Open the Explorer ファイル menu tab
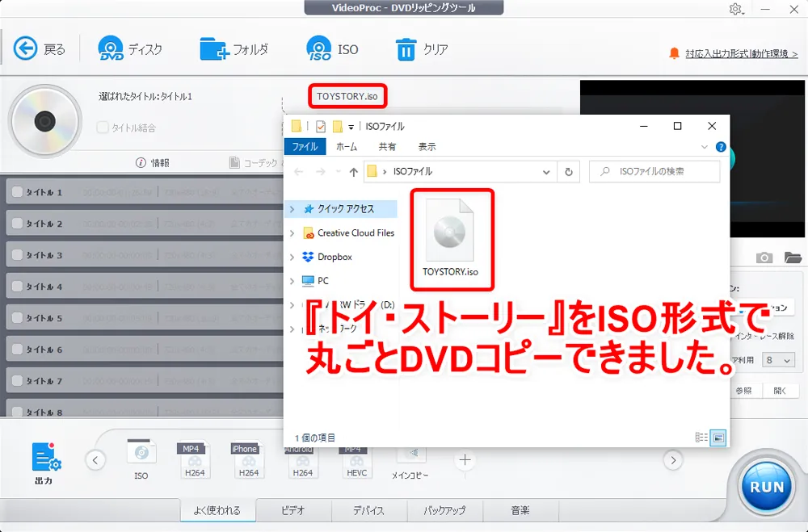The width and height of the screenshot is (808, 532). 305,147
